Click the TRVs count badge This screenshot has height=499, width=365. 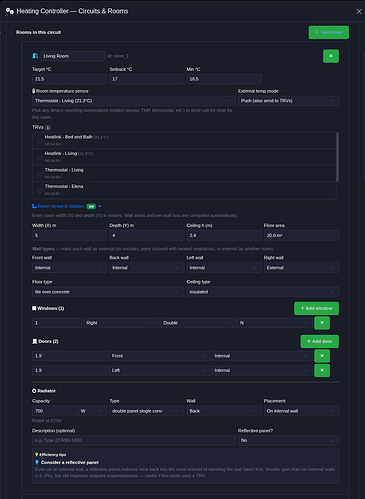(x=48, y=127)
